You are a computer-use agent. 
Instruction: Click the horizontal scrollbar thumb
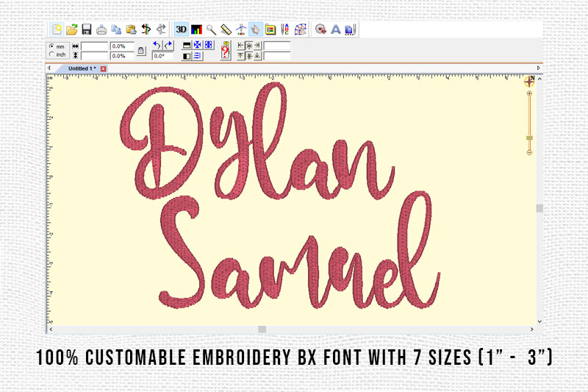tap(262, 329)
